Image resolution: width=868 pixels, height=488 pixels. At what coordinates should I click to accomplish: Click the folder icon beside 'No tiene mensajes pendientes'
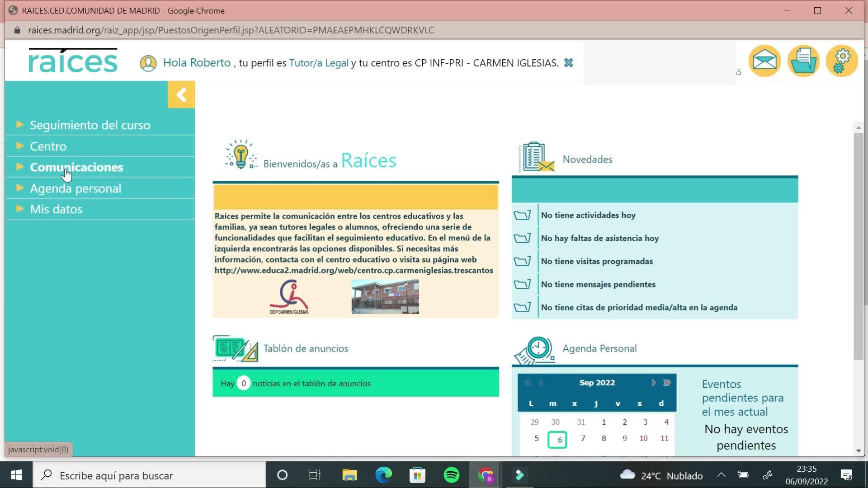point(522,284)
